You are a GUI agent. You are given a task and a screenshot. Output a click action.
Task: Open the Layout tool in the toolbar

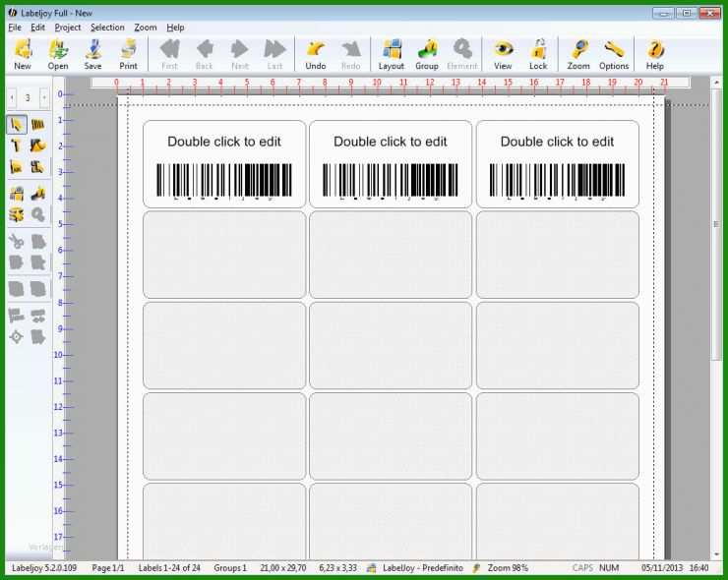click(392, 54)
